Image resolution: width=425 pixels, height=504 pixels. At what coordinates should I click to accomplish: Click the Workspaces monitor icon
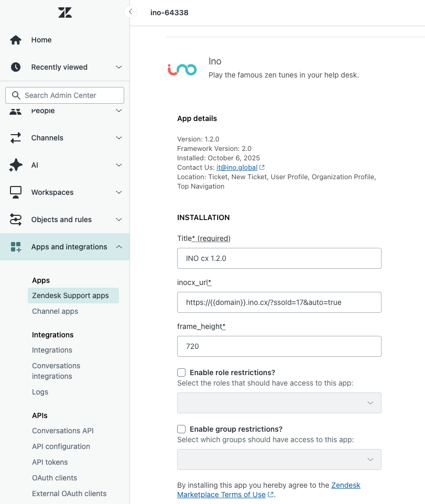coord(16,192)
